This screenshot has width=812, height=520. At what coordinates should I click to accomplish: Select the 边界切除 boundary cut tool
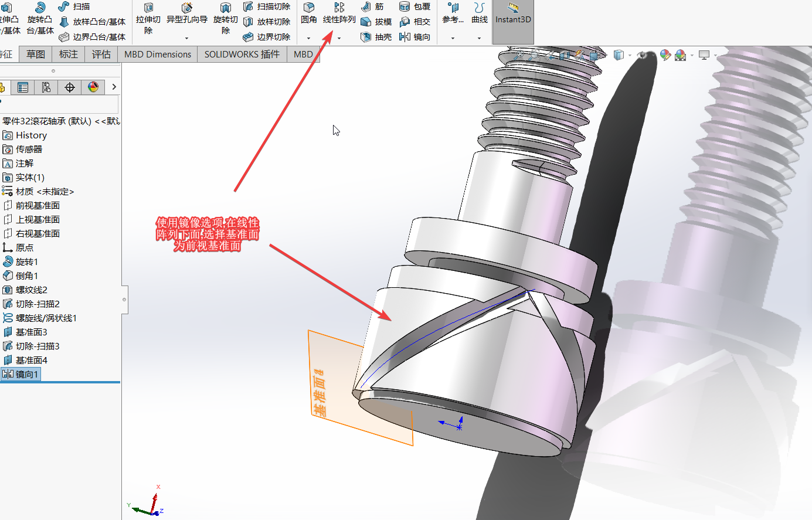pyautogui.click(x=267, y=37)
